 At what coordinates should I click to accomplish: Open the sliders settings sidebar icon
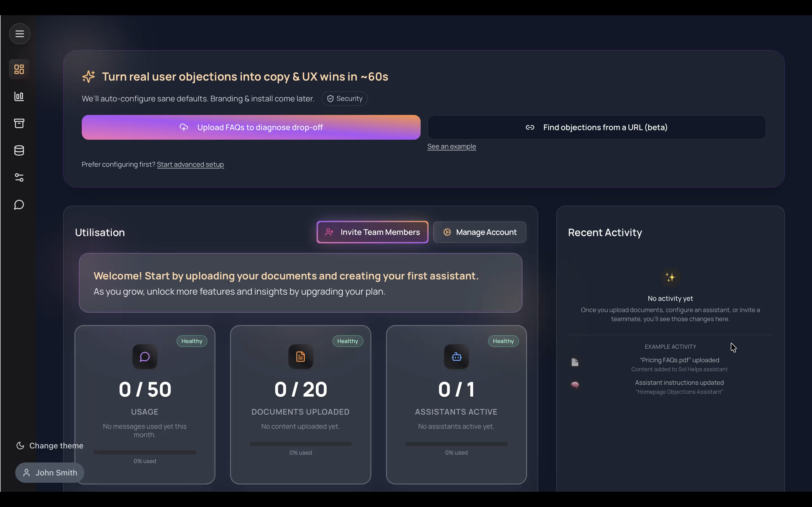point(19,178)
